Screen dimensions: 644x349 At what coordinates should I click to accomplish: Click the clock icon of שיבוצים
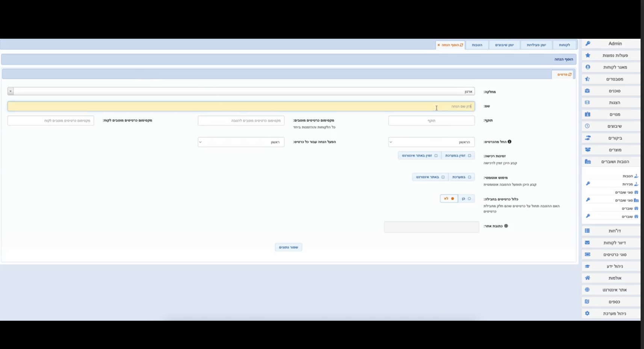[588, 126]
